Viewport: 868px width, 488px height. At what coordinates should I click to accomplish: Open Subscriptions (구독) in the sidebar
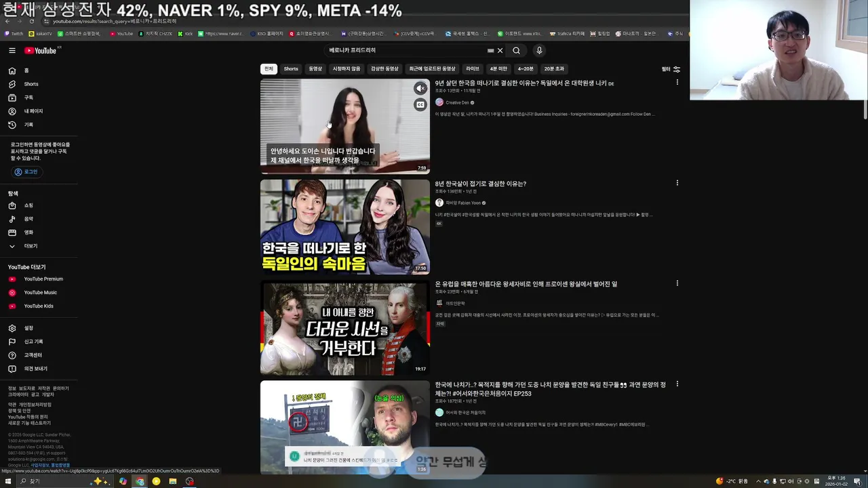tap(39, 98)
